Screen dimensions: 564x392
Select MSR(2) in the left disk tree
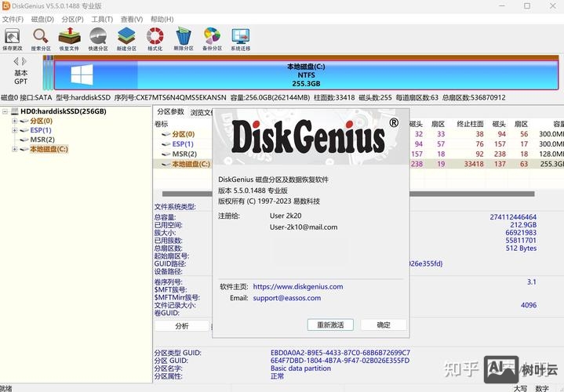[42, 140]
